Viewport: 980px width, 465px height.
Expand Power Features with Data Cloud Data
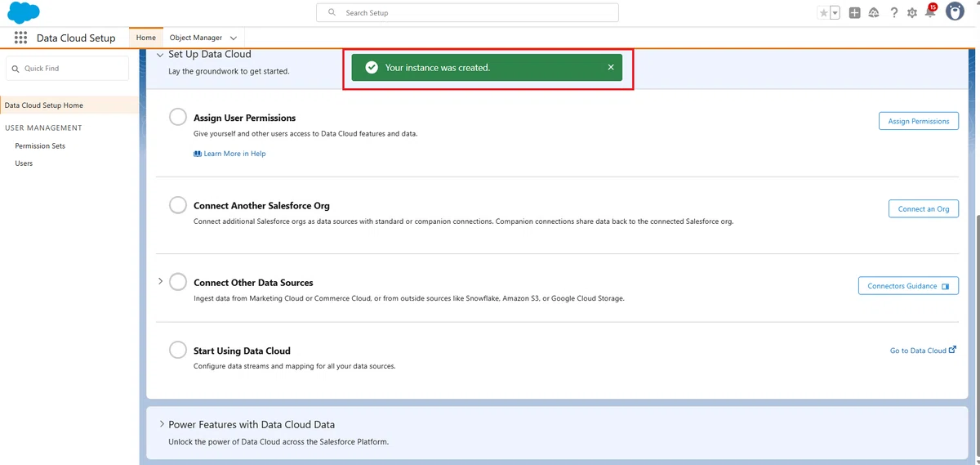pyautogui.click(x=160, y=424)
